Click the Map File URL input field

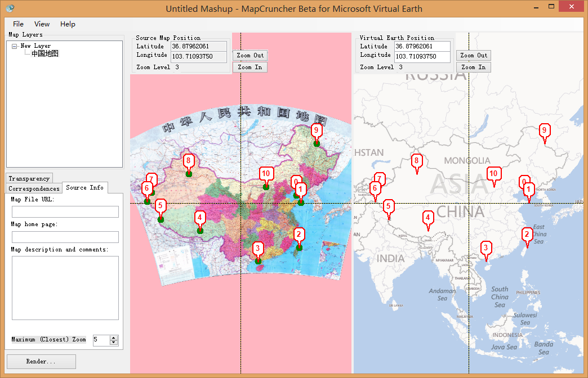[65, 211]
